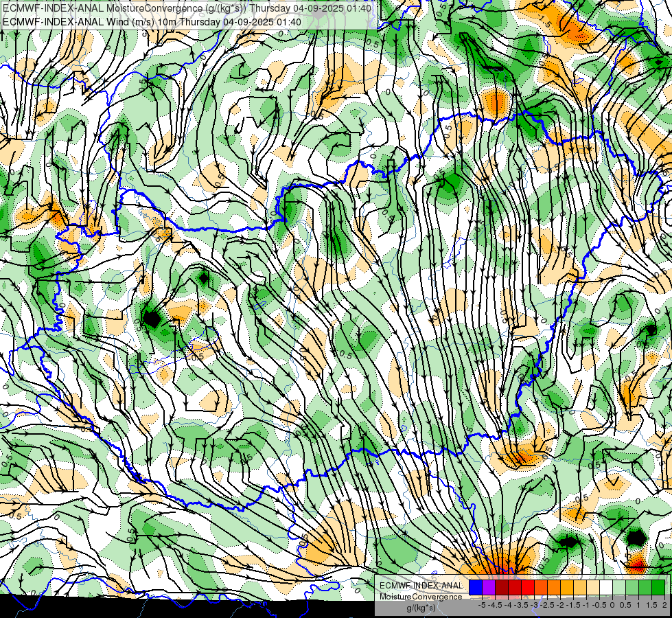
Task: Click the pale peach swatch left of white
Action: click(593, 588)
